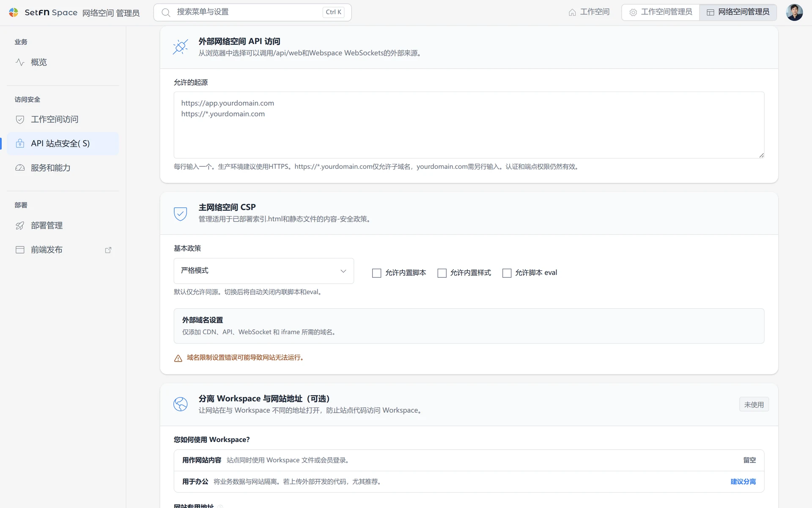The image size is (812, 508).
Task: Open the user avatar menu
Action: (x=794, y=12)
